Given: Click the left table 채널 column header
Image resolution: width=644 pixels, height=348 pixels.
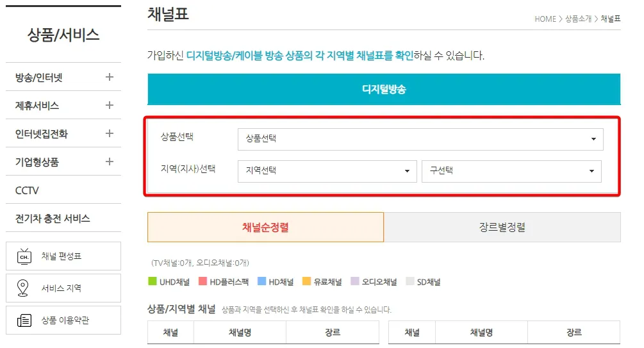Looking at the screenshot, I should [x=170, y=333].
